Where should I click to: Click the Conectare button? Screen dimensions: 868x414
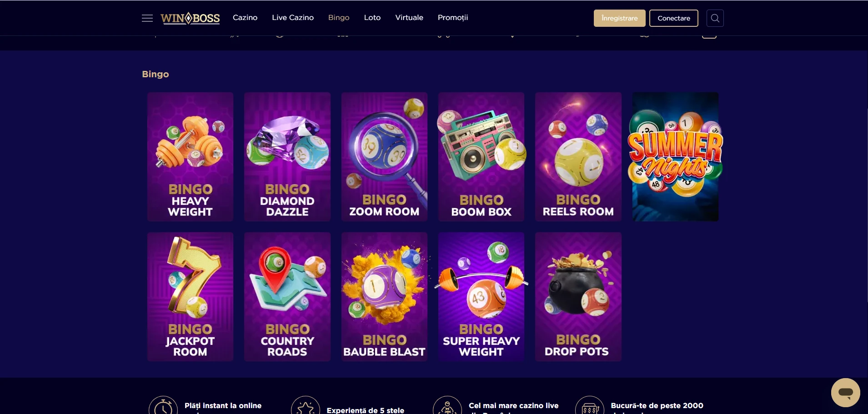[x=674, y=18]
